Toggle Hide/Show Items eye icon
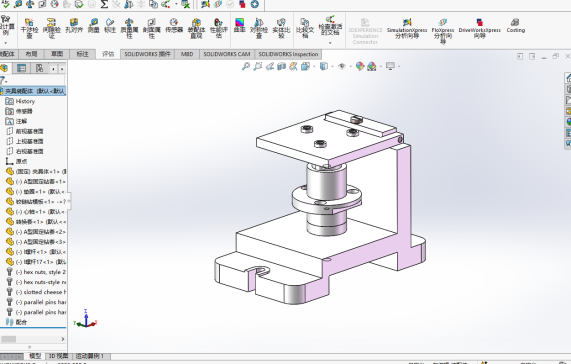This screenshot has height=364, width=571. [342, 66]
